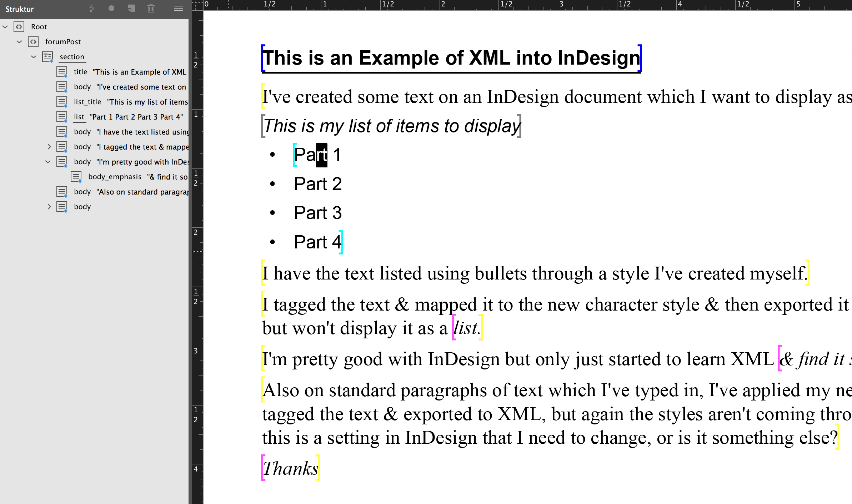The height and width of the screenshot is (504, 852).
Task: Toggle visibility of 'forumPost' in structure panel
Action: coord(19,41)
